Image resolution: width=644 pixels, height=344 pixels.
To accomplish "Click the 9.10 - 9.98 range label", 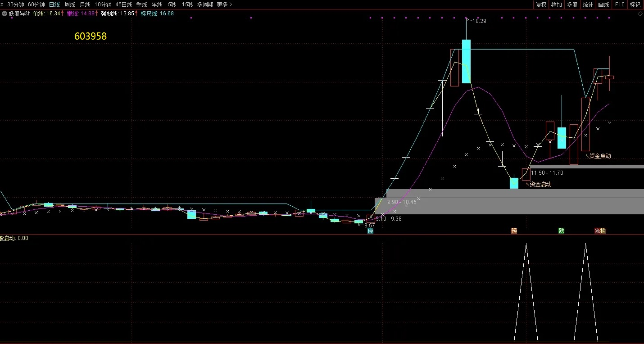I will (x=389, y=219).
